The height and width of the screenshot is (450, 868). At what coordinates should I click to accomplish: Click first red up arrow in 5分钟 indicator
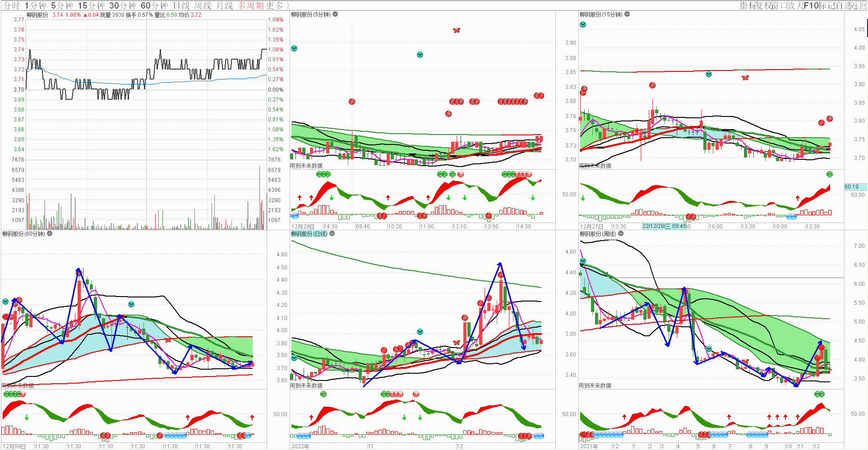click(300, 198)
